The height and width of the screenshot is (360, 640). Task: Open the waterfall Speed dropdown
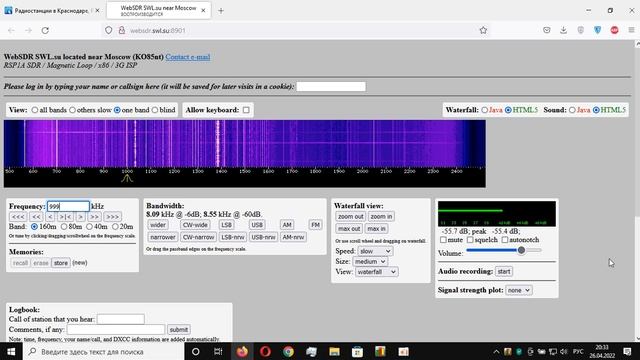pos(375,251)
